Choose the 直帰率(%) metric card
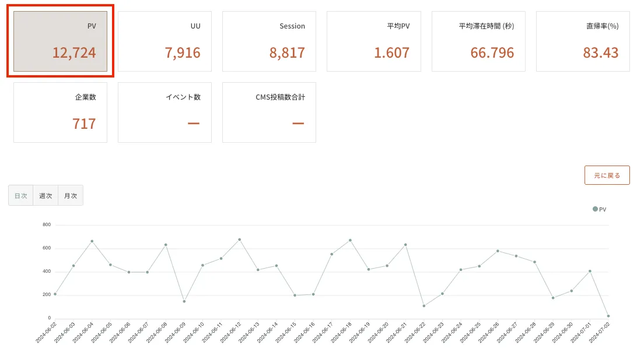Image resolution: width=644 pixels, height=352 pixels. tap(583, 41)
